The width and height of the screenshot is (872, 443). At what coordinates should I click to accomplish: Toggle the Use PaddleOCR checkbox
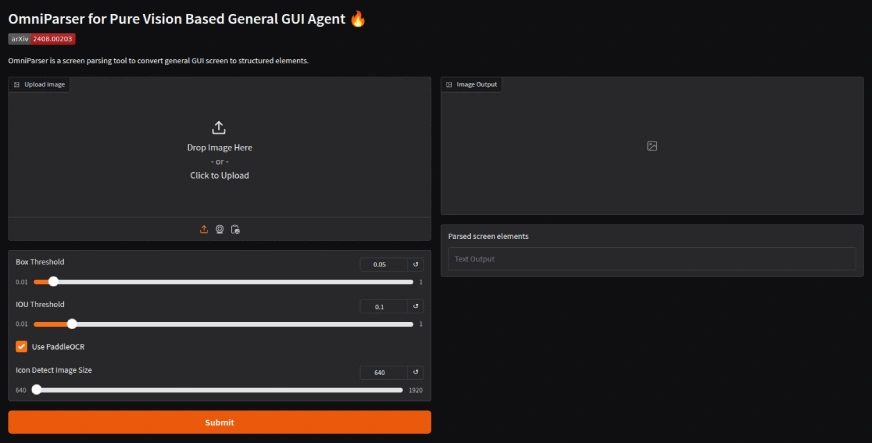click(x=21, y=346)
